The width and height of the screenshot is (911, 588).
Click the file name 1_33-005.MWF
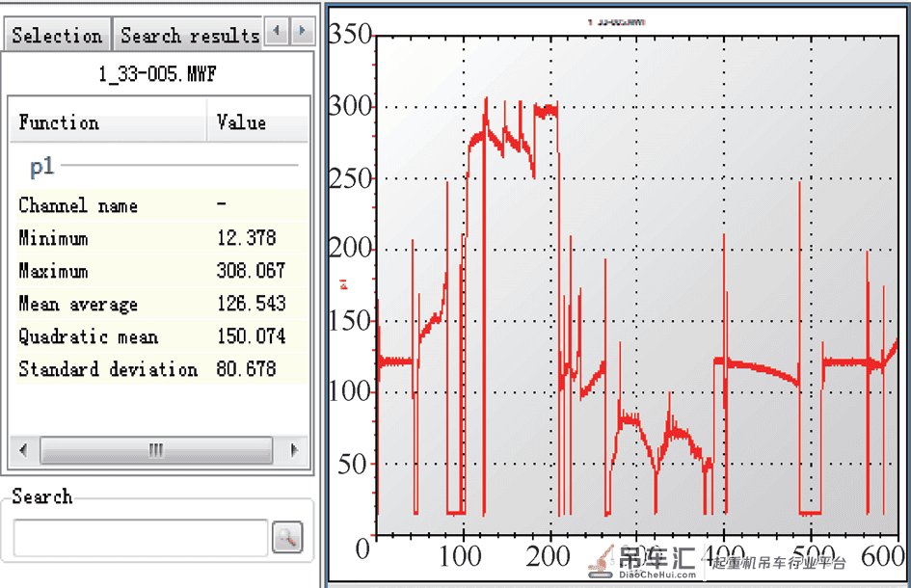pyautogui.click(x=157, y=74)
